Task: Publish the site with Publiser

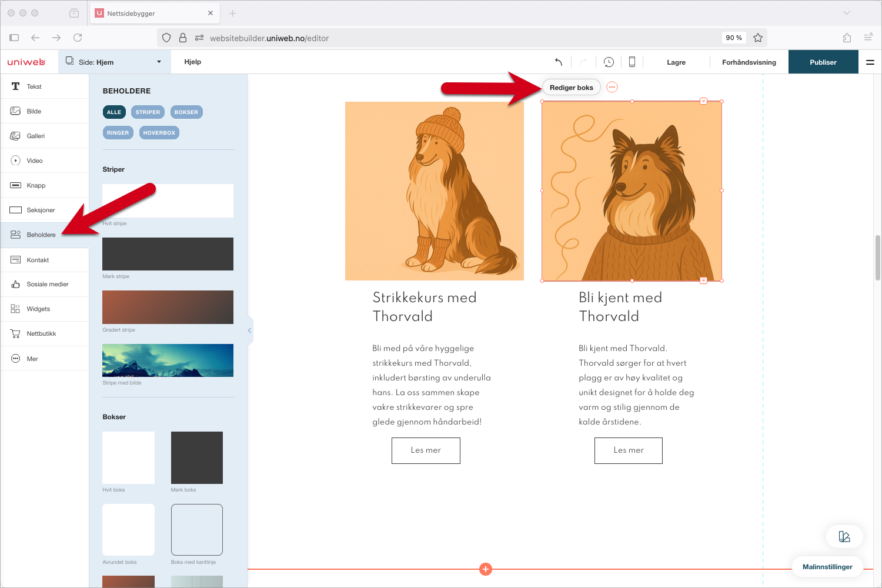Action: pyautogui.click(x=823, y=62)
